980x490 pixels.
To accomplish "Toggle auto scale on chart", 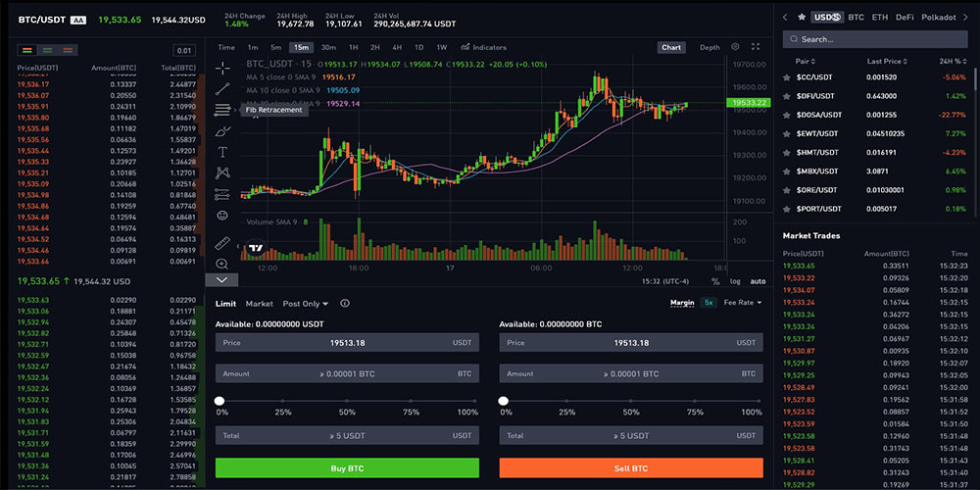I will [x=758, y=281].
